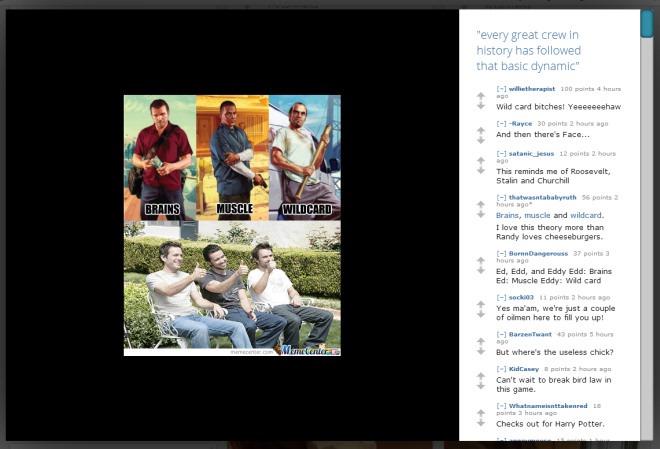The height and width of the screenshot is (449, 660).
Task: Upvote KidCasey's comment
Action: click(481, 376)
